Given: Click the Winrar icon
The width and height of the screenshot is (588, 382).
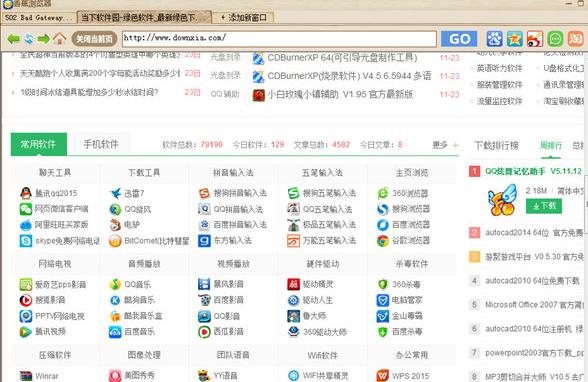Looking at the screenshot, I should (x=26, y=376).
